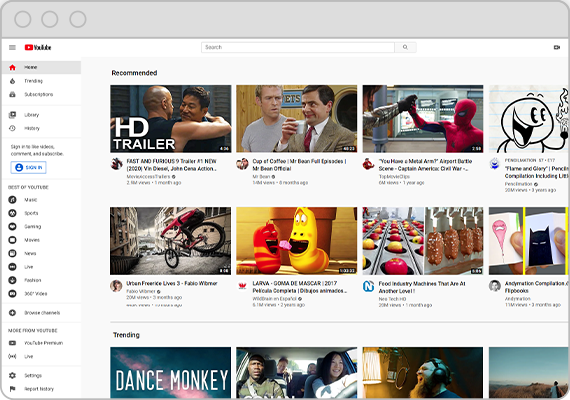Click the TopMovieClips channel name
The width and height of the screenshot is (570, 400).
pos(394,176)
